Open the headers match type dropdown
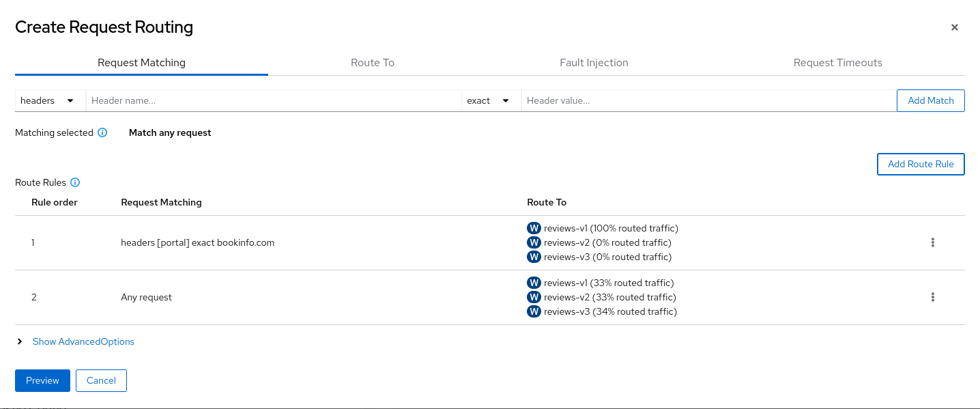 (49, 100)
